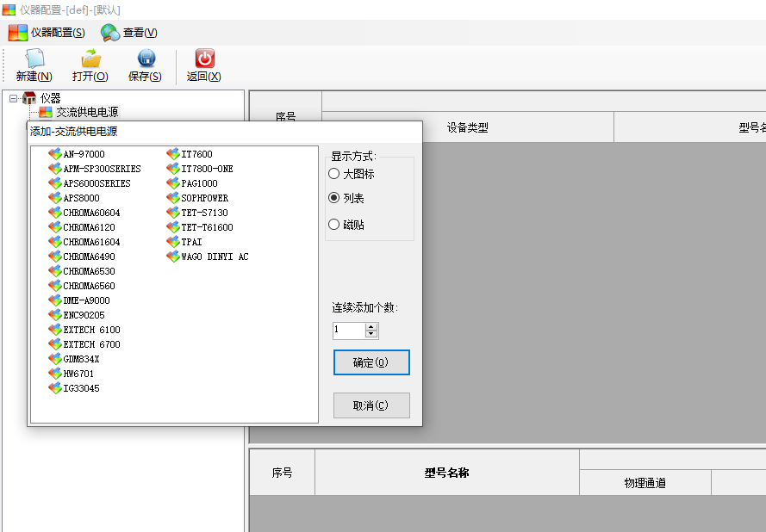Click the 连续添加个数 number input field
Image resolution: width=766 pixels, height=532 pixels.
pos(349,331)
